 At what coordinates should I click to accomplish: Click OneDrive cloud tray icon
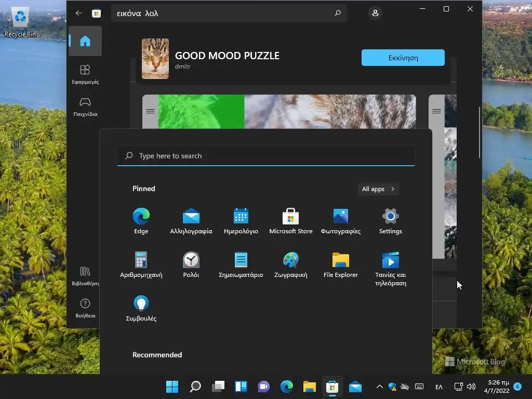pos(405,387)
